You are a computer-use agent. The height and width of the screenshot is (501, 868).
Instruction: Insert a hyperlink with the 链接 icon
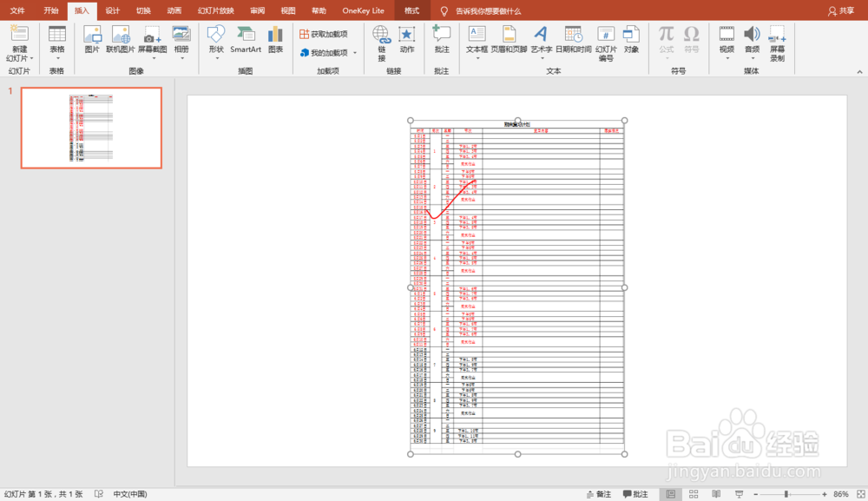coord(381,35)
